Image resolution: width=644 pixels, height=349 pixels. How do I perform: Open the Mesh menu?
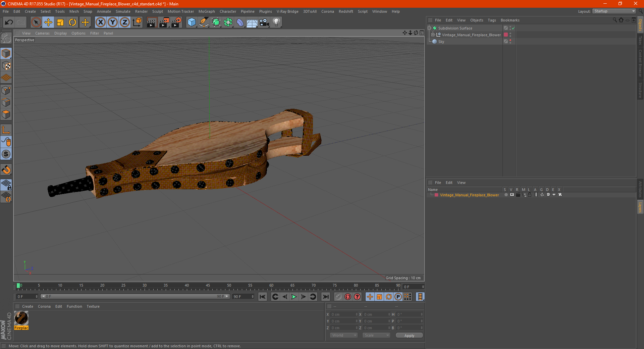click(x=74, y=11)
